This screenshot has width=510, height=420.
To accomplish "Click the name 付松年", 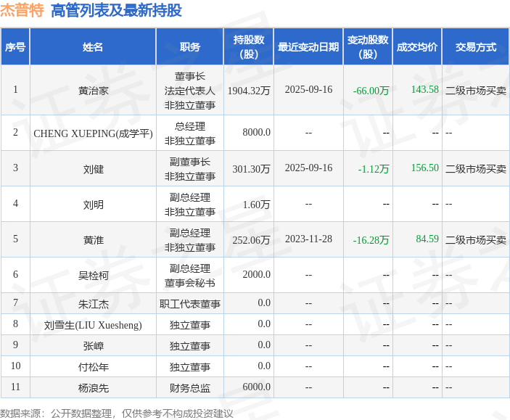I will [x=94, y=366].
